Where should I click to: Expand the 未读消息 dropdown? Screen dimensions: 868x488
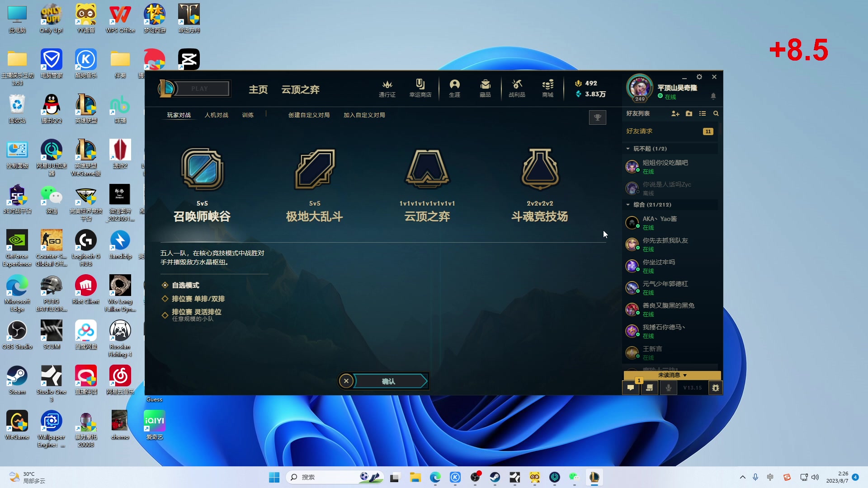click(672, 375)
